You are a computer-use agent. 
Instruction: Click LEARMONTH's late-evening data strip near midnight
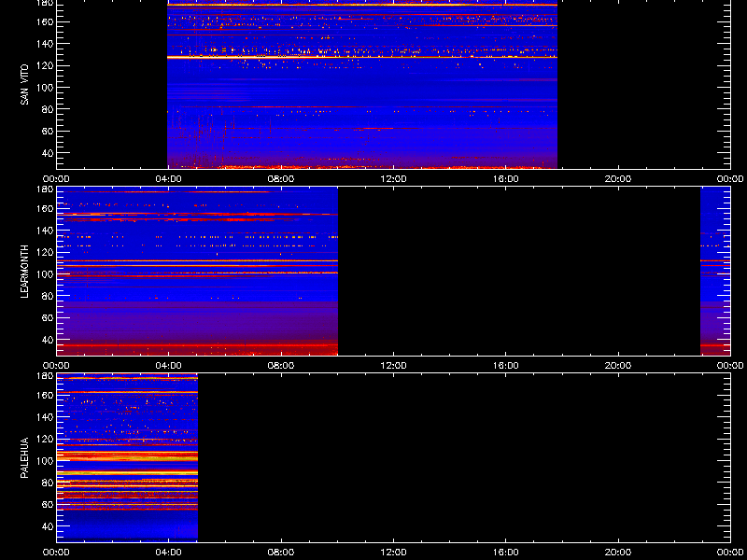tap(715, 271)
